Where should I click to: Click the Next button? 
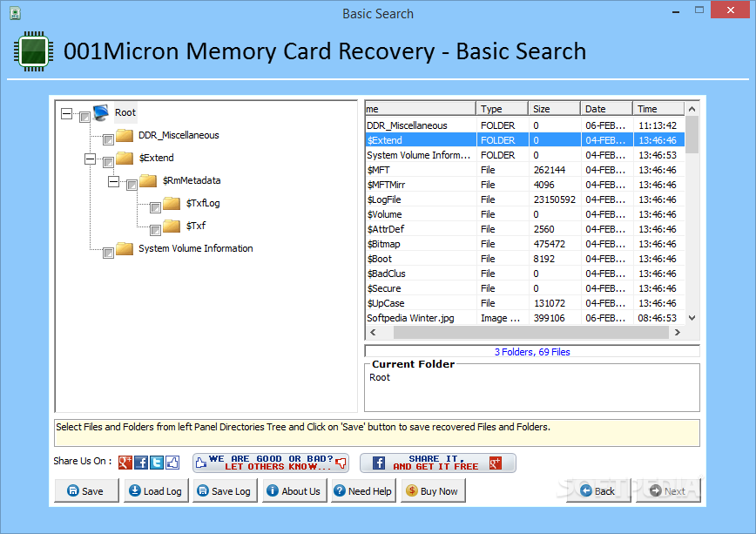(668, 490)
